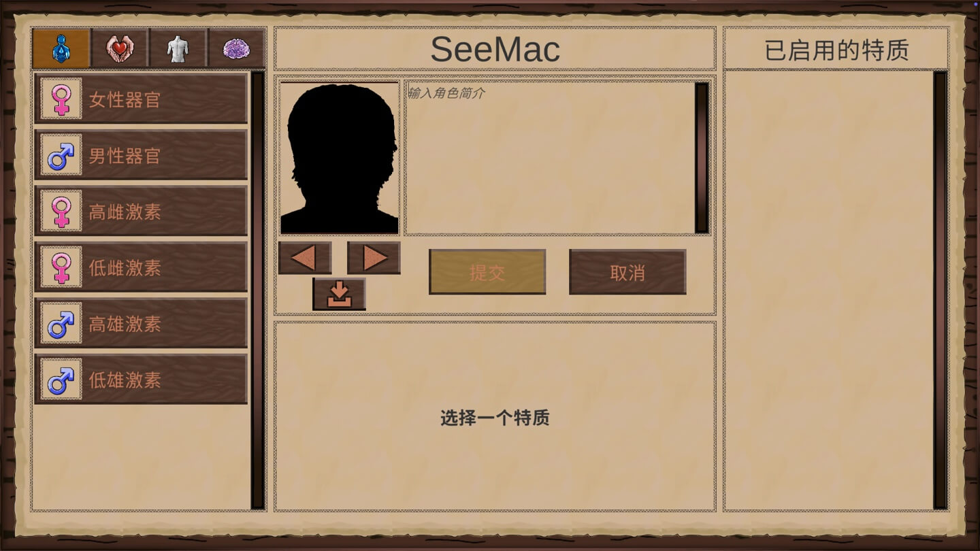Click the 提交 submit button

coord(487,272)
